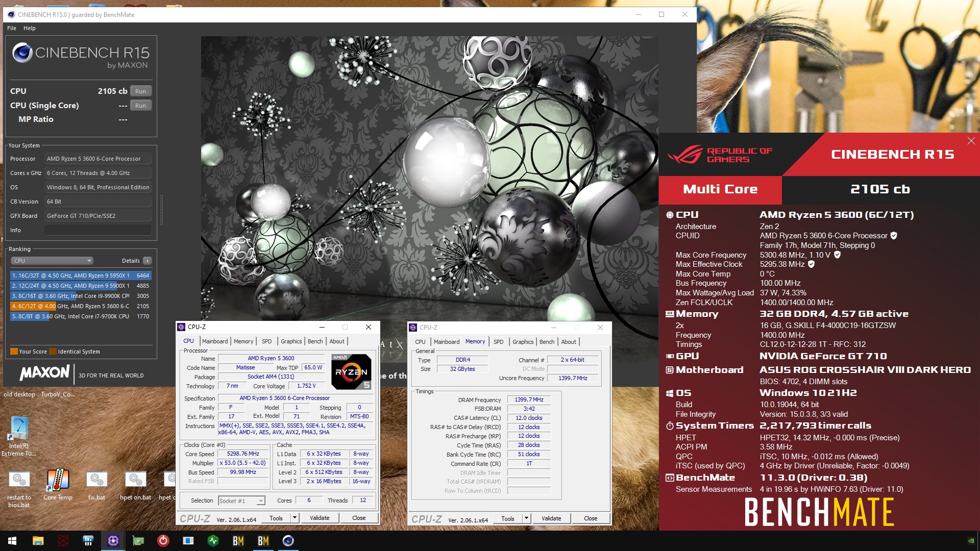Viewport: 980px width, 551px height.
Task: Select the hpet on.bat desktop file
Action: (136, 486)
